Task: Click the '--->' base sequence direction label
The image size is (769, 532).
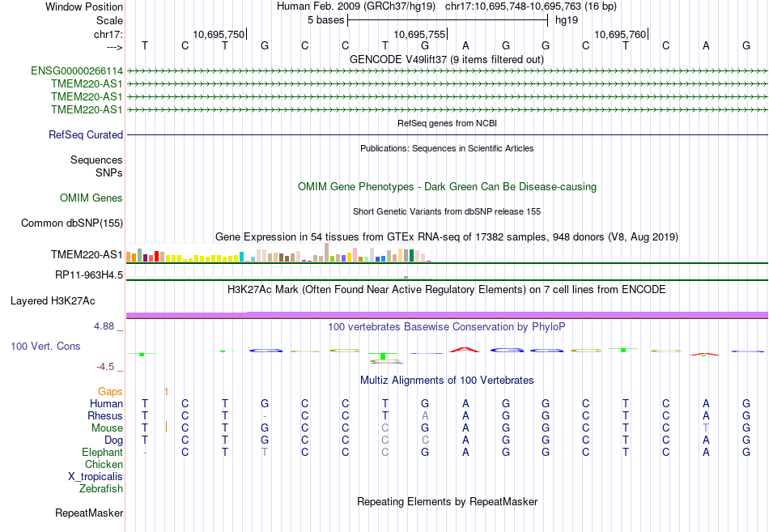Action: pos(114,47)
